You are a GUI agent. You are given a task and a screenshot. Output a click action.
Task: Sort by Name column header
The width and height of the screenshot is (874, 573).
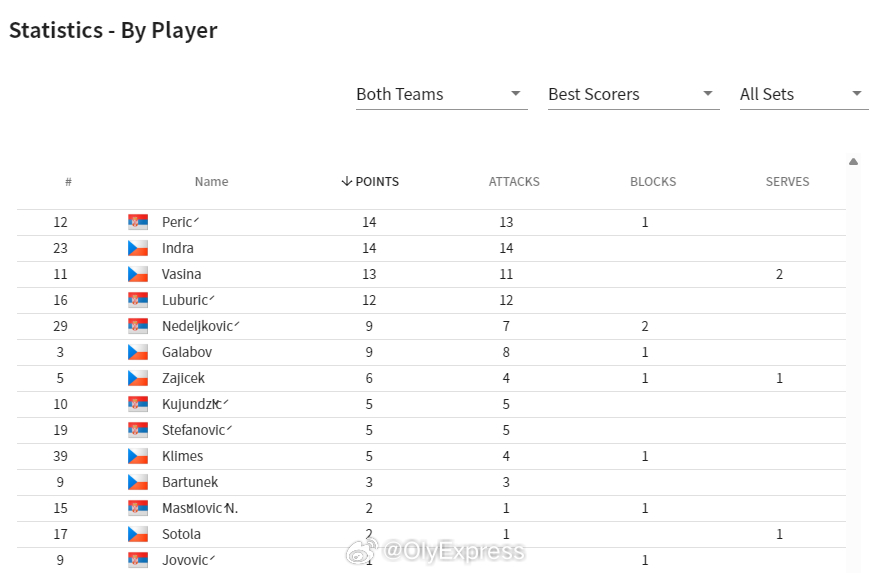(x=211, y=182)
